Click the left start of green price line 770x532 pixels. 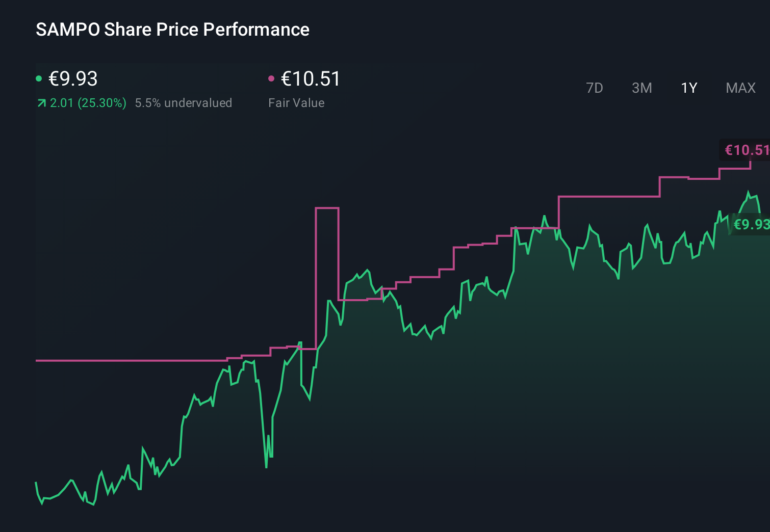pos(36,483)
